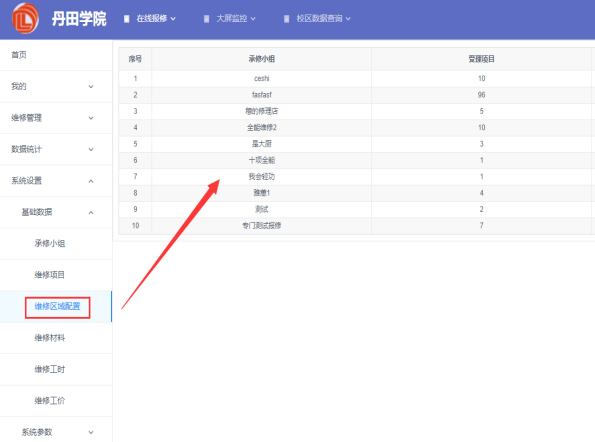The image size is (595, 442).
Task: Open 承修小组 sidebar item
Action: tap(56, 244)
